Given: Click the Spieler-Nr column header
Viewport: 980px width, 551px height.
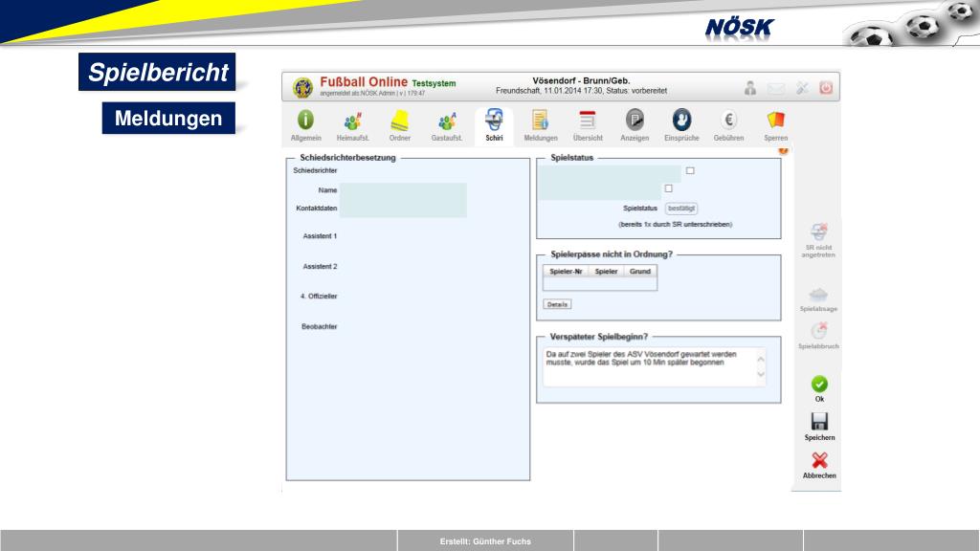Looking at the screenshot, I should (566, 271).
